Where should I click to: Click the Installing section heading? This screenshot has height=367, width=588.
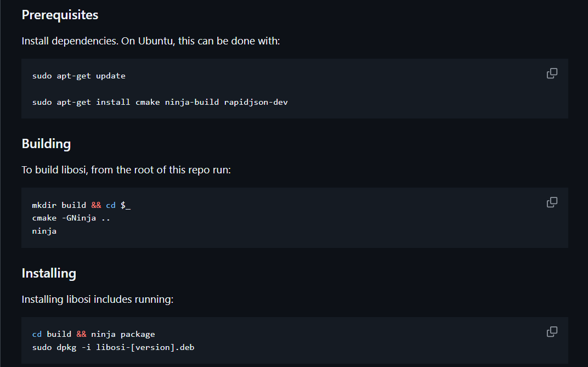(x=49, y=273)
